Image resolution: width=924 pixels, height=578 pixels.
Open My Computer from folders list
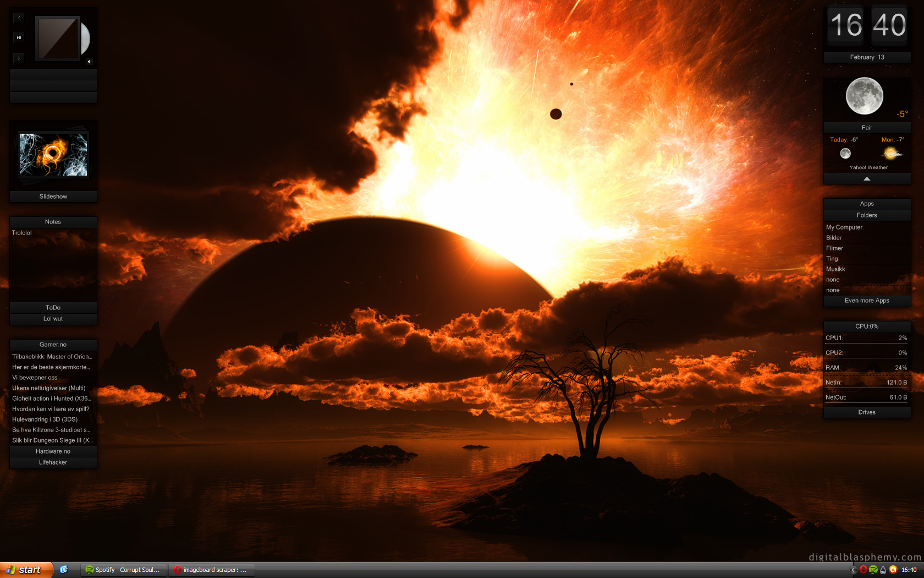pos(844,227)
